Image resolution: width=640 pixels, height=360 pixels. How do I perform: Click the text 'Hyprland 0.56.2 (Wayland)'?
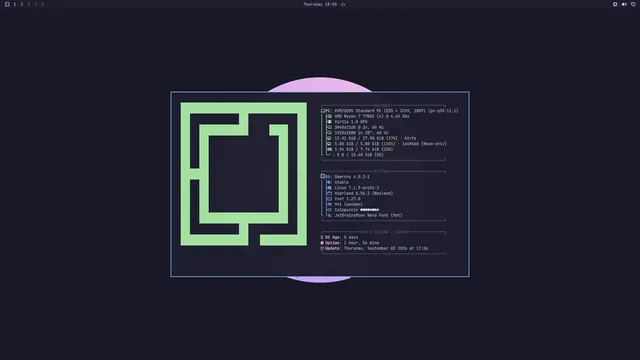364,193
